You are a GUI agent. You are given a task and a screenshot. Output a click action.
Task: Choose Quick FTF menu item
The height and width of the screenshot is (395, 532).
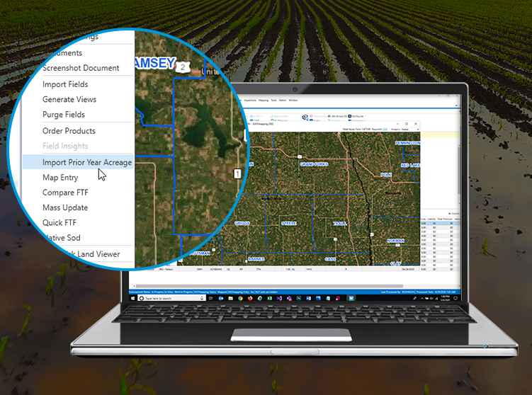59,222
